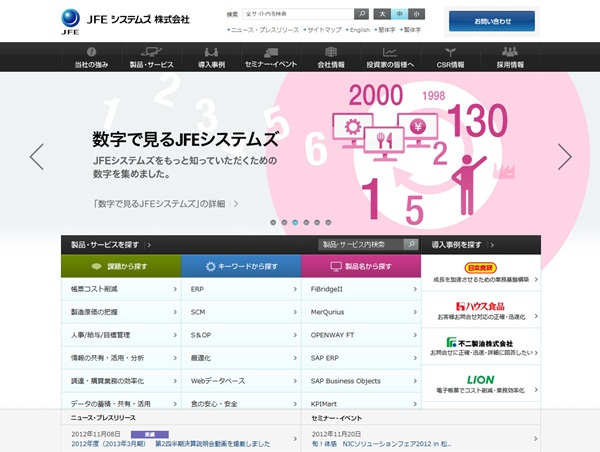Open the MerQurius product row
This screenshot has height=452, width=600.
pyautogui.click(x=361, y=312)
